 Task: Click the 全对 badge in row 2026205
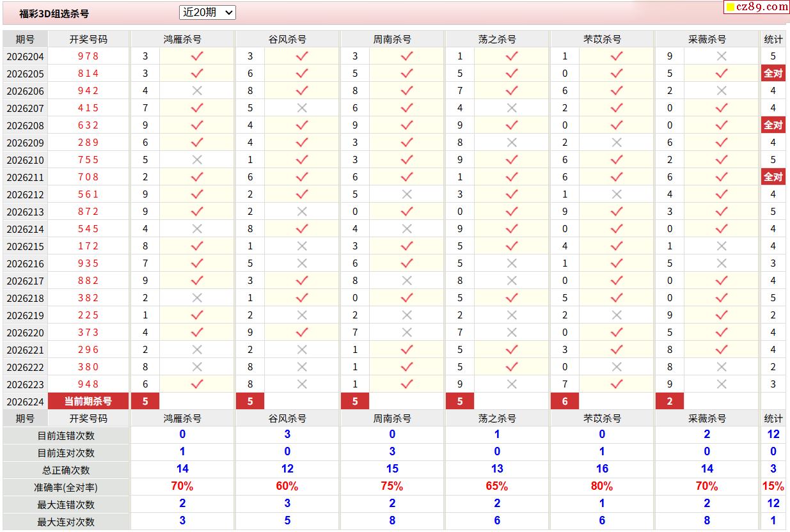pos(773,73)
